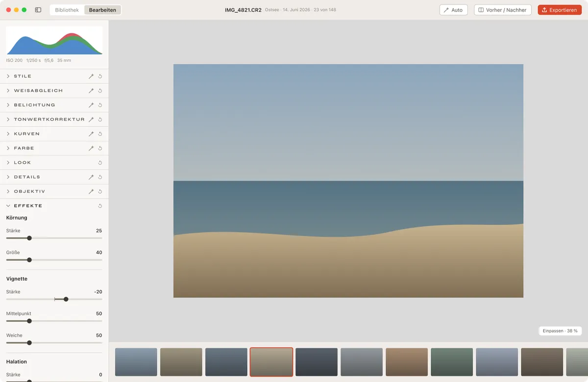This screenshot has width=588, height=382.
Task: Toggle the sidebar panel icon
Action: pyautogui.click(x=38, y=10)
